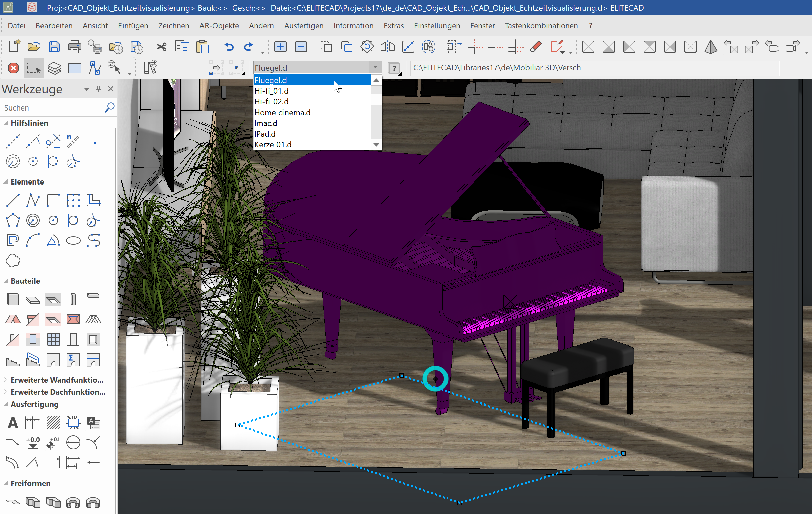Open the Einstellungen menu
The height and width of the screenshot is (514, 812).
pos(437,26)
